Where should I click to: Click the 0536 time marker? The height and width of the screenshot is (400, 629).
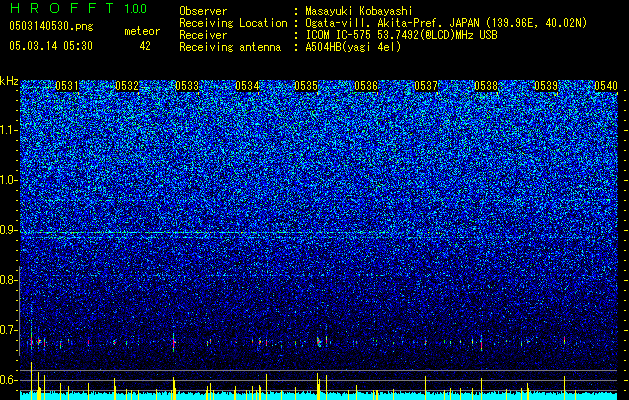(x=366, y=86)
